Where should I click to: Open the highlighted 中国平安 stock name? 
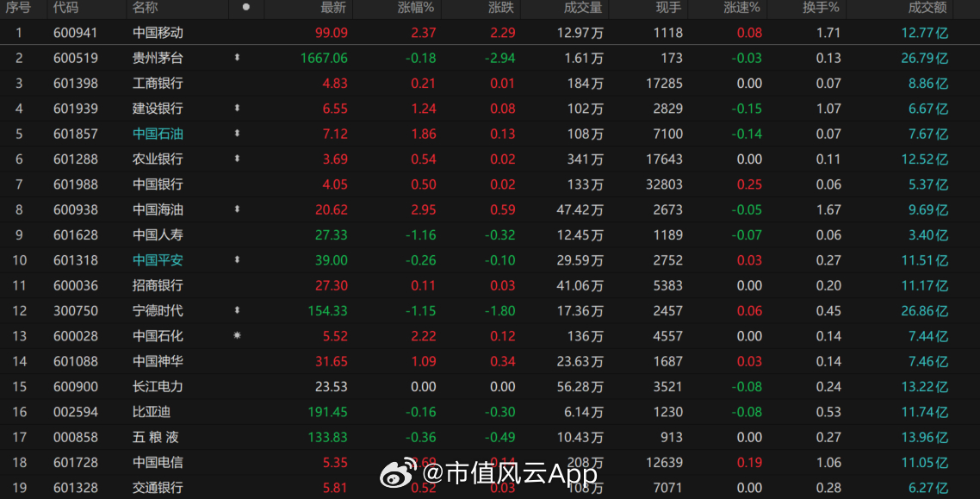(x=158, y=260)
